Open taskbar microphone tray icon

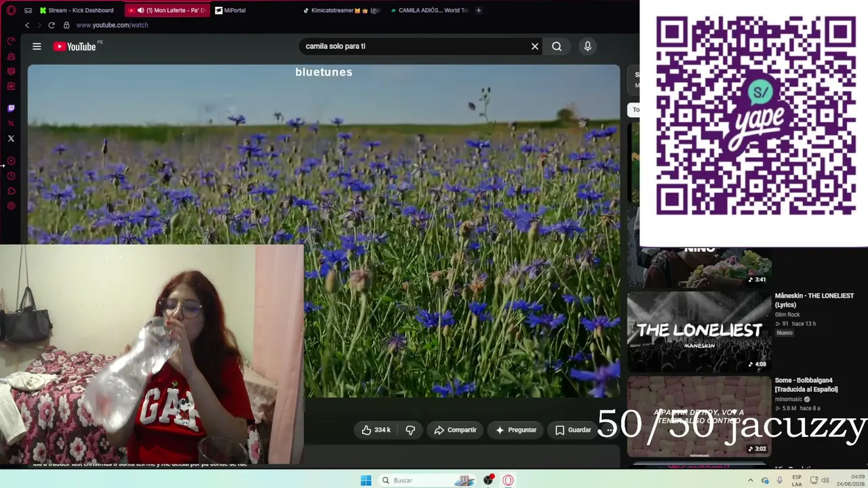[x=779, y=481]
